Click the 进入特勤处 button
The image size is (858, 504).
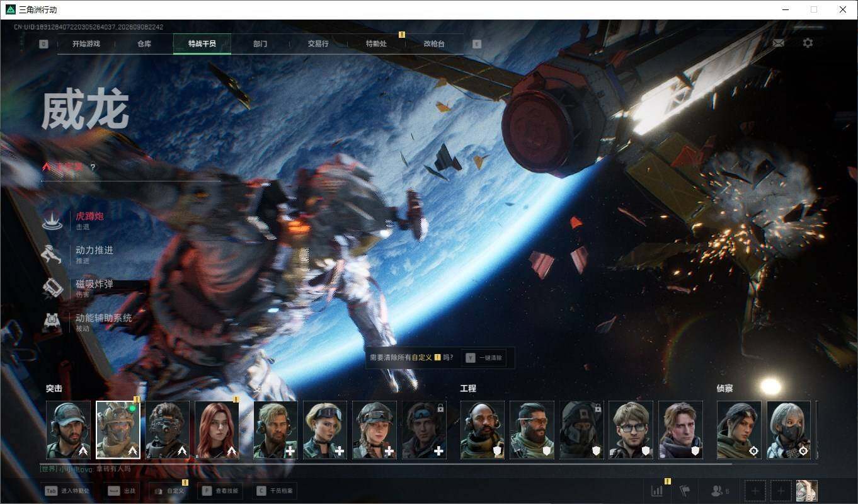click(x=67, y=491)
